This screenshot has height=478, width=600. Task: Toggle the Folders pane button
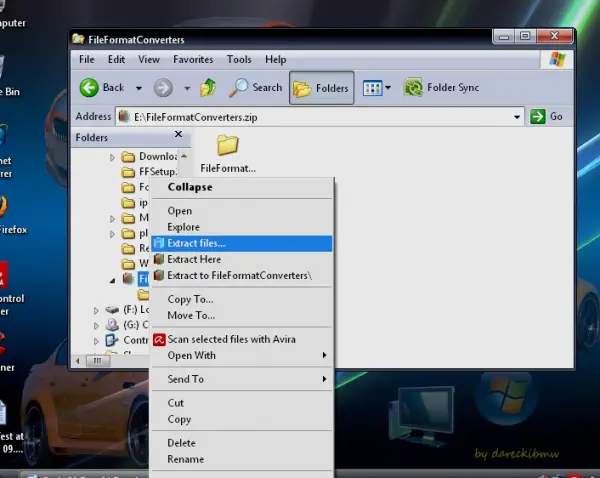coord(321,88)
